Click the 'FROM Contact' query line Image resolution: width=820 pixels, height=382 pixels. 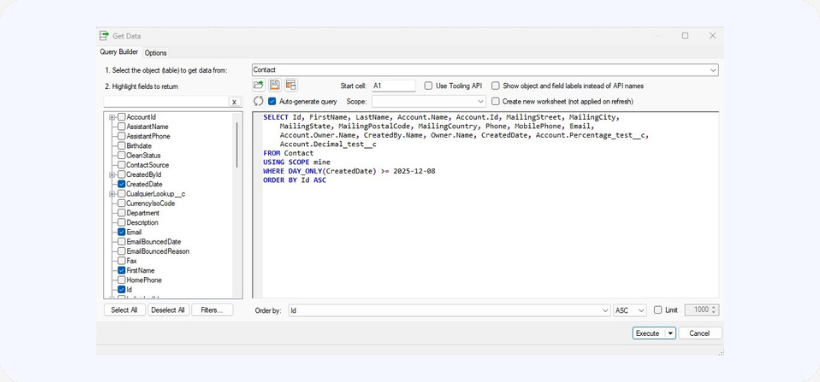coord(288,153)
